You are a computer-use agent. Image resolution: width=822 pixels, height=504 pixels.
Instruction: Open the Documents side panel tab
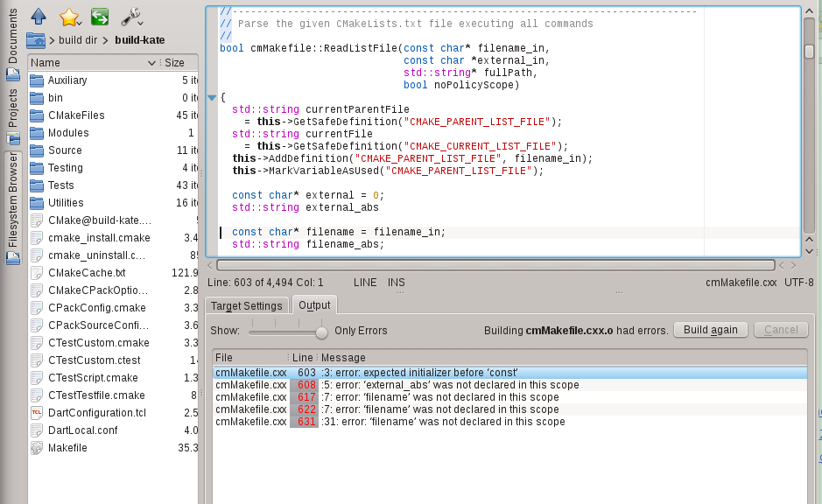[13, 38]
